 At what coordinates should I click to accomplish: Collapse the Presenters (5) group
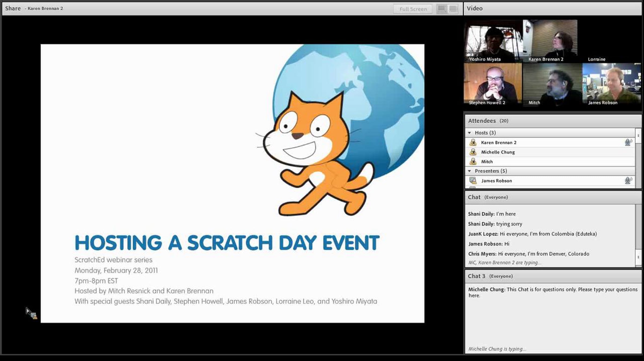pyautogui.click(x=470, y=171)
